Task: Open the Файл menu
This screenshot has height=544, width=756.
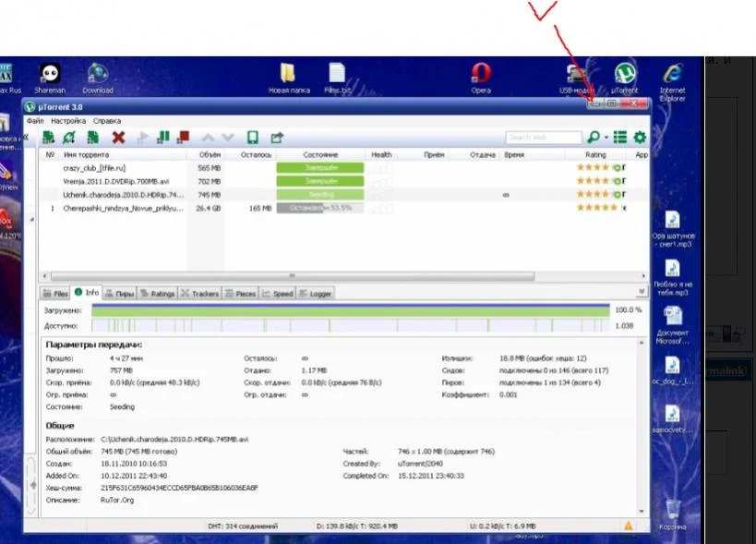Action: point(35,121)
